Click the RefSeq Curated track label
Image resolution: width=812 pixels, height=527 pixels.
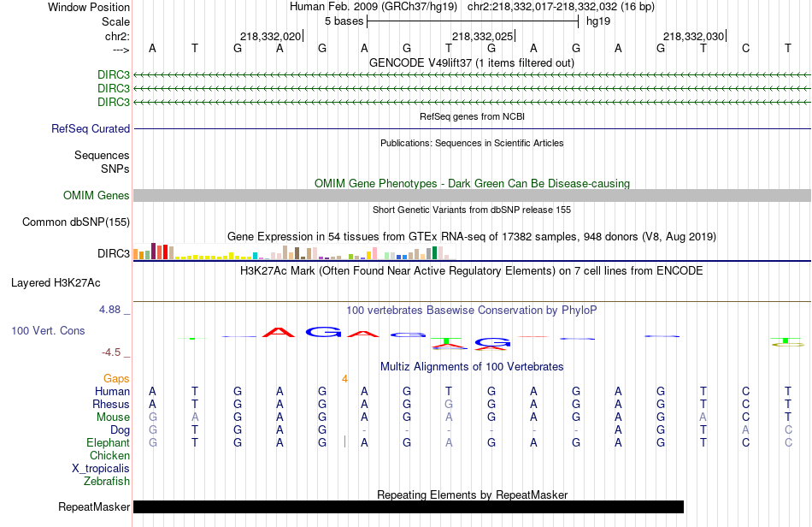(91, 128)
